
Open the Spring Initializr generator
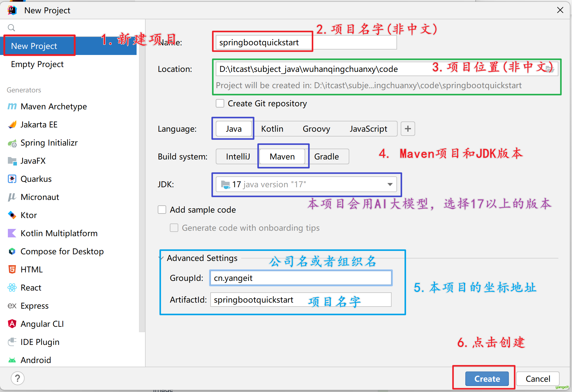(49, 143)
